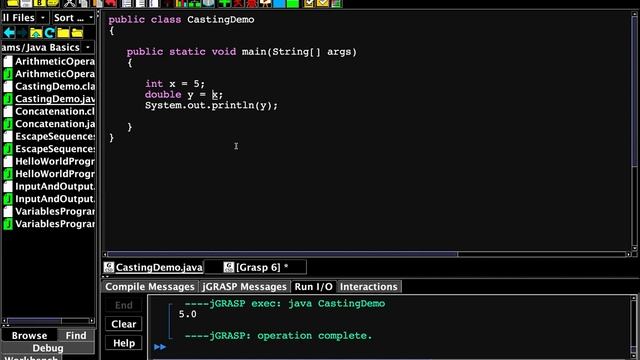This screenshot has width=640, height=360.
Task: Click on the line 'int x = 5;'
Action: (x=175, y=84)
